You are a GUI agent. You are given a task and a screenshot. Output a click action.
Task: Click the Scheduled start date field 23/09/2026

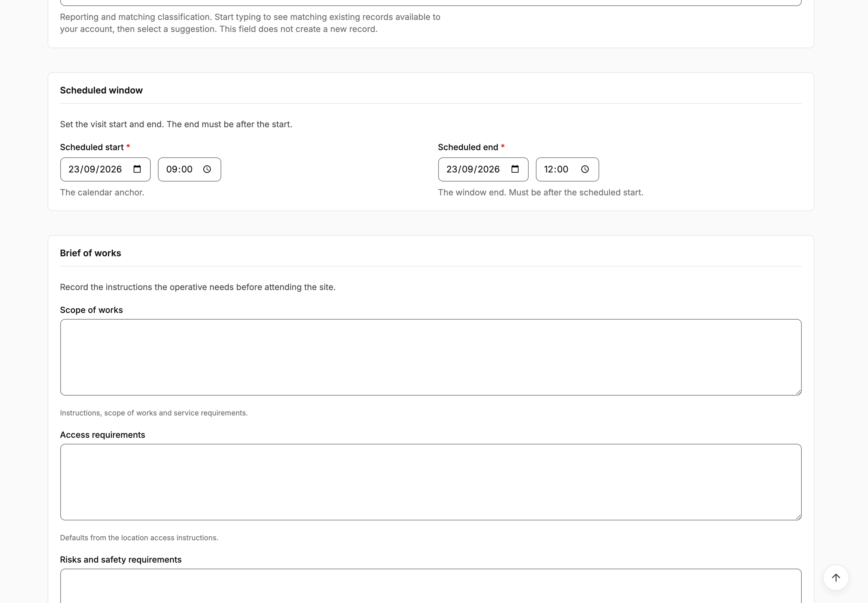pyautogui.click(x=105, y=169)
